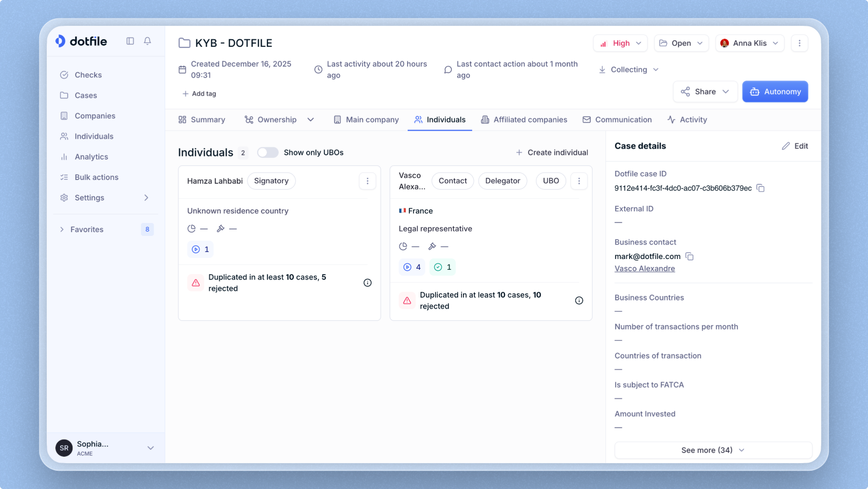Screen dimensions: 868x489
Task: Expand the Favorites section
Action: click(x=62, y=229)
